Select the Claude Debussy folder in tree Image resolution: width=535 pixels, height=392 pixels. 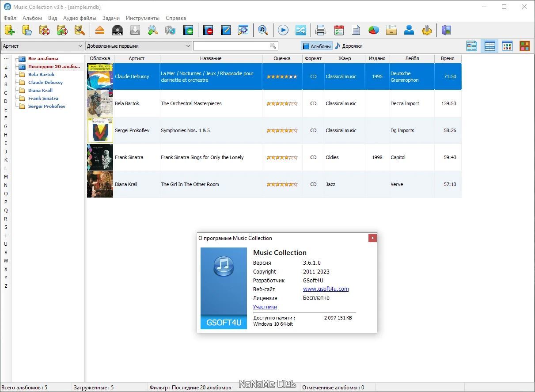pos(45,82)
